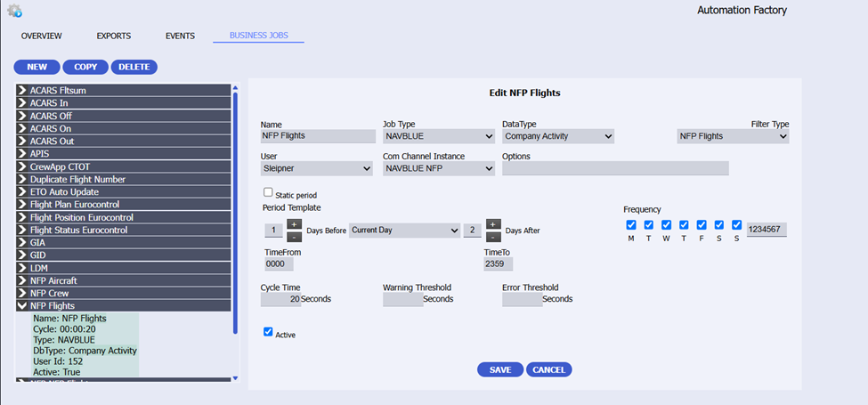Click the NEW button
868x405 pixels.
tap(37, 67)
